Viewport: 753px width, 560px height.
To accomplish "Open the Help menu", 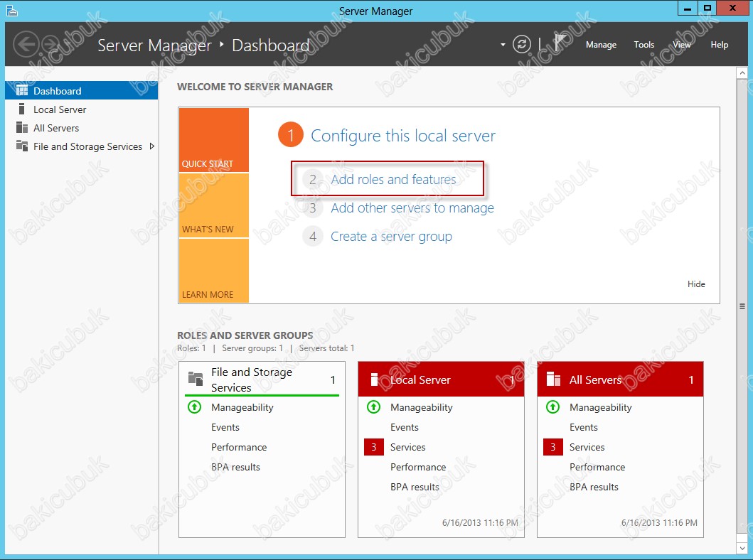I will click(720, 45).
